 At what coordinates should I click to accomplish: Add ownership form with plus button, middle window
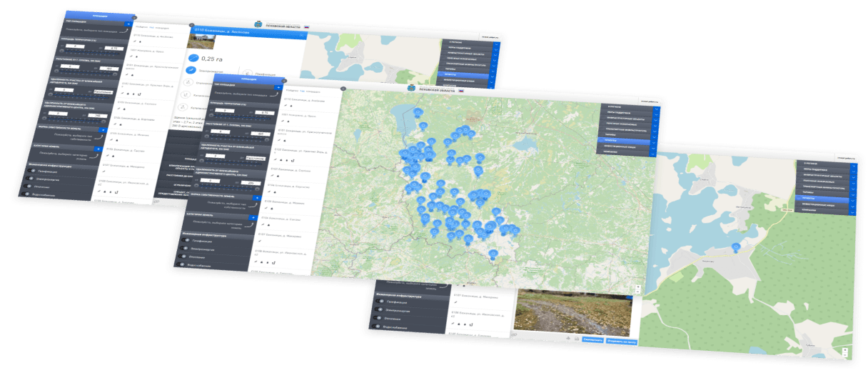257,198
